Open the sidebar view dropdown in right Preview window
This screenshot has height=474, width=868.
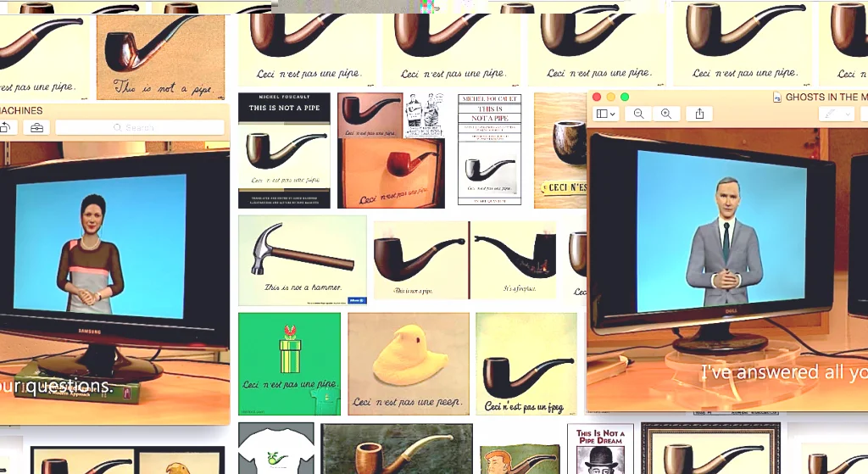605,114
